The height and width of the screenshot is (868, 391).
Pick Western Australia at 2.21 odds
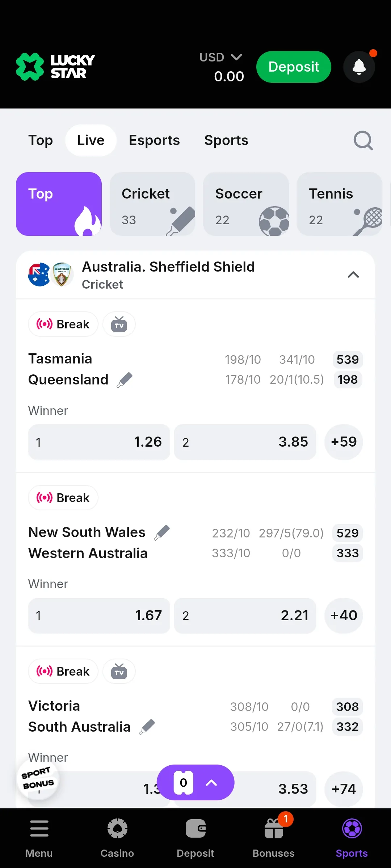[245, 616]
